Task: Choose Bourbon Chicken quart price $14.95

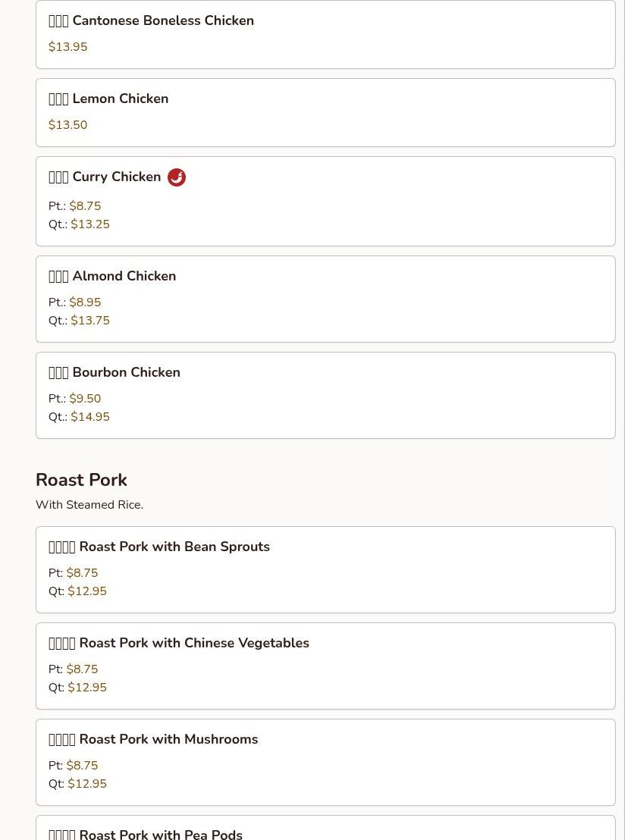Action: click(x=90, y=417)
